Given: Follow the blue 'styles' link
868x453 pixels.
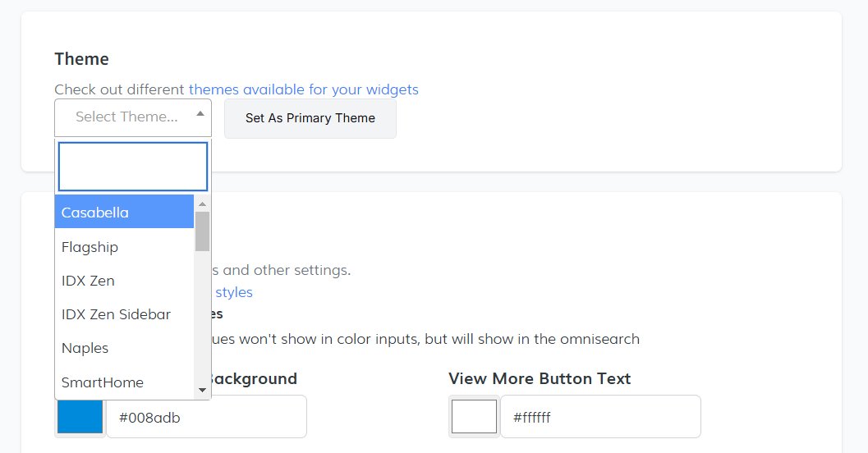Looking at the screenshot, I should point(234,292).
